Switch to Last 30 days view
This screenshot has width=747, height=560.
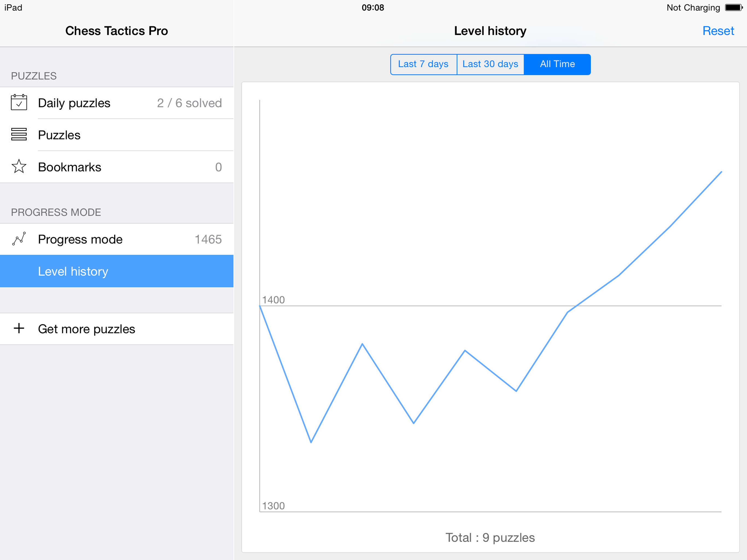(490, 64)
